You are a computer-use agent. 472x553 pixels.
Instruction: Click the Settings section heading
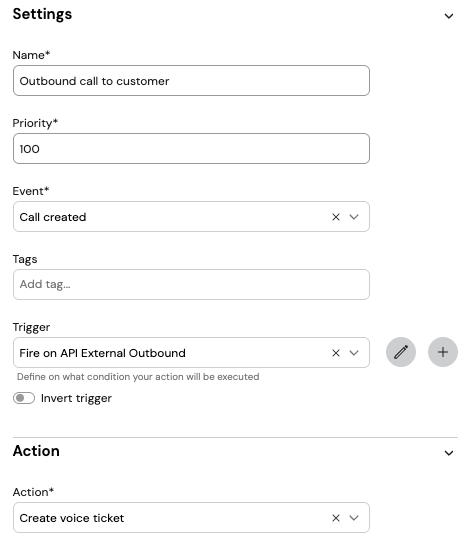[42, 14]
